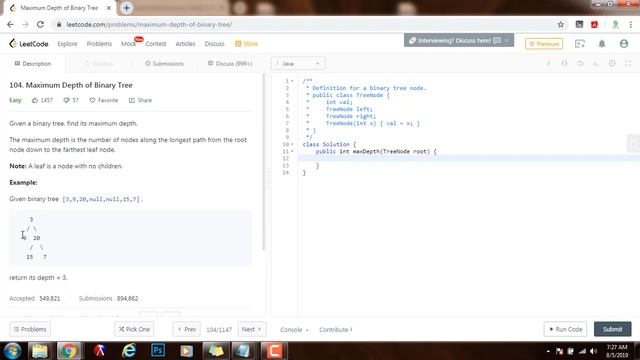The width and height of the screenshot is (640, 360).
Task: Click the panel divider handle
Action: 268,179
